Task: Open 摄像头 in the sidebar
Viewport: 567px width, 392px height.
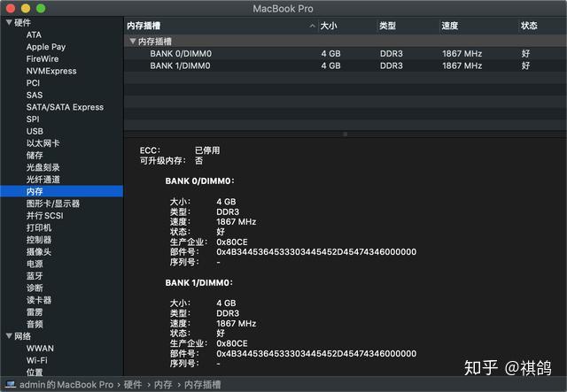Action: [x=39, y=252]
